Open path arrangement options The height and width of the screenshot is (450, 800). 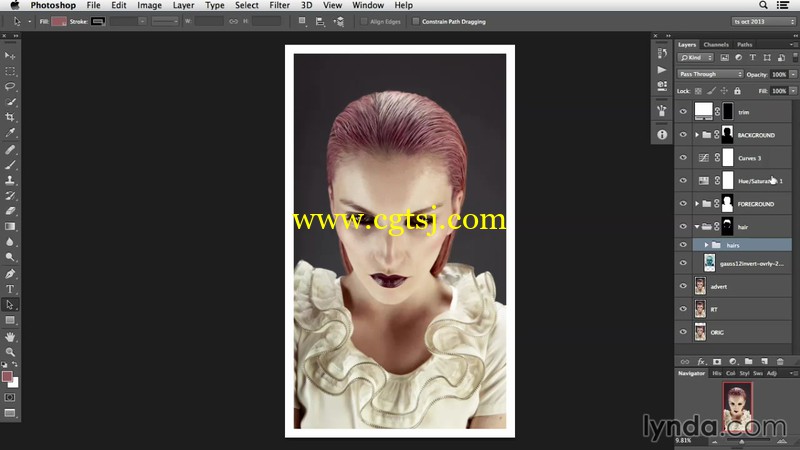tap(339, 21)
